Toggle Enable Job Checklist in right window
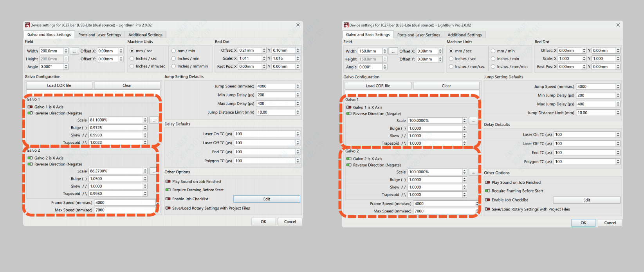644x272 pixels. click(x=487, y=200)
